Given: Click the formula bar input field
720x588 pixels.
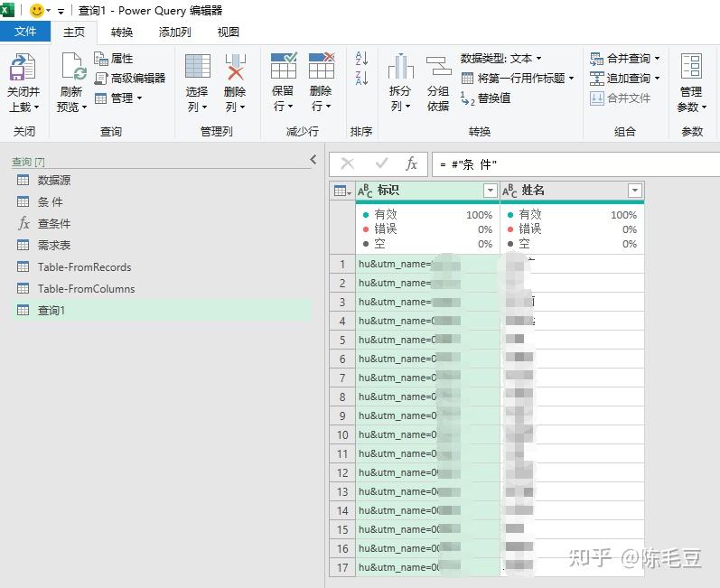Looking at the screenshot, I should point(575,164).
